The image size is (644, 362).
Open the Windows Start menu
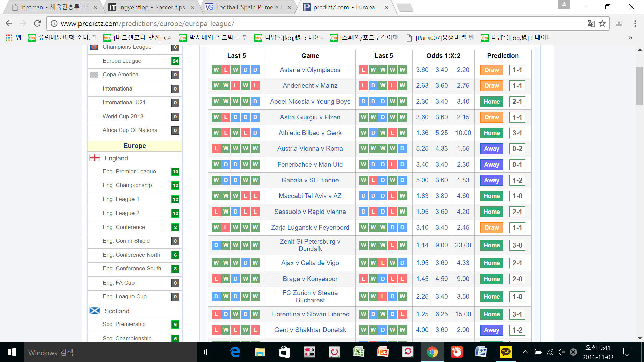click(x=12, y=352)
